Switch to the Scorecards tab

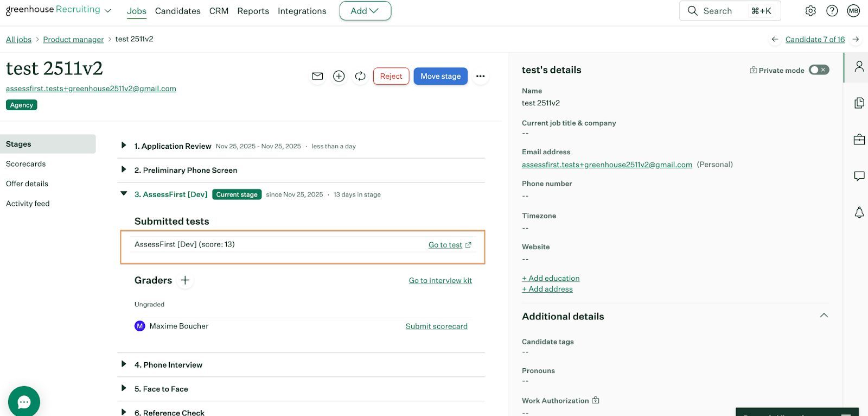click(26, 164)
